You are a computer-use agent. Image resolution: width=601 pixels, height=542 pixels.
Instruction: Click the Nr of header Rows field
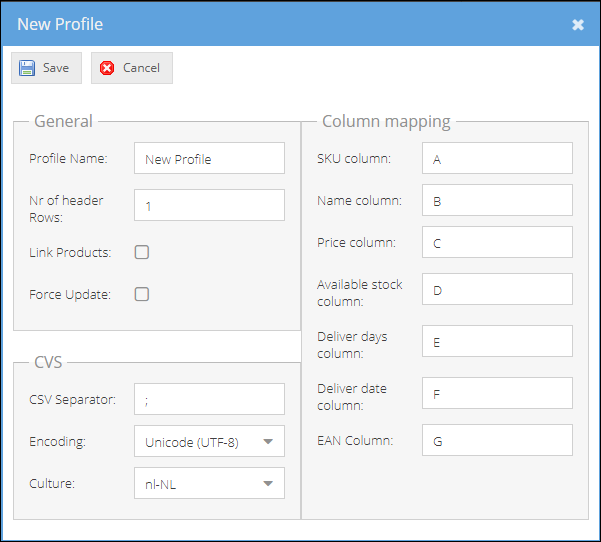tap(209, 205)
